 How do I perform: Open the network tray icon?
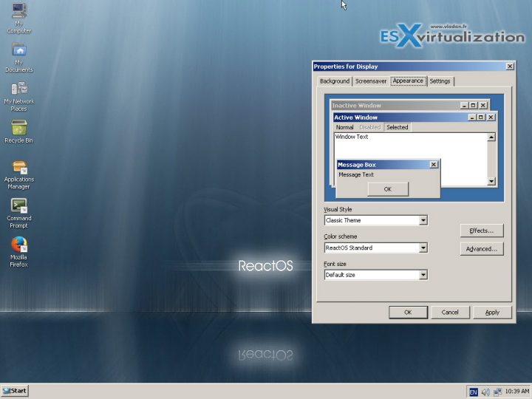[497, 392]
